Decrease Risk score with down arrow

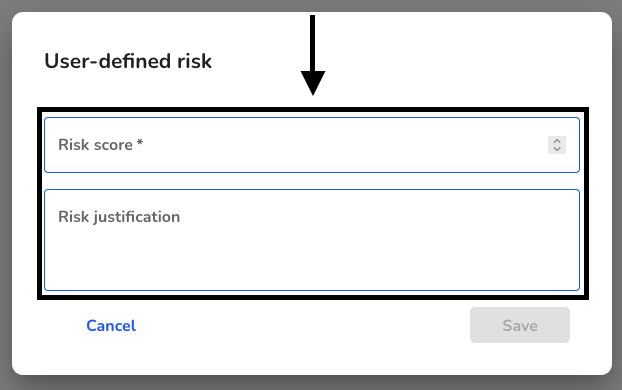click(557, 149)
